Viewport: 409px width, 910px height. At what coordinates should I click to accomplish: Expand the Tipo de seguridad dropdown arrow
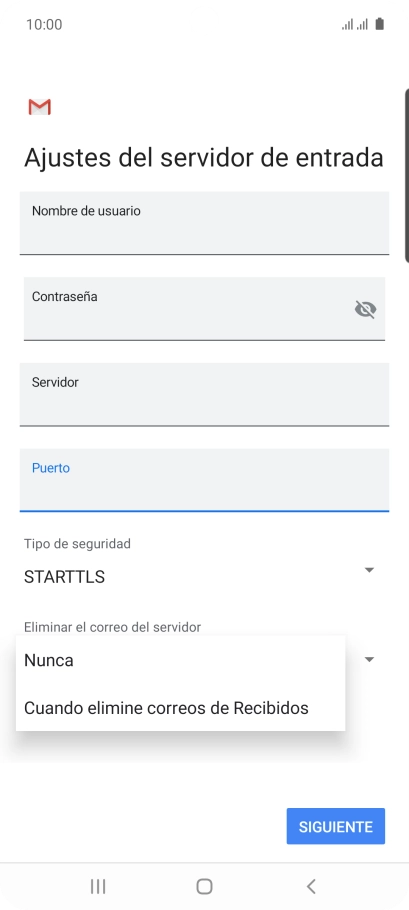click(369, 570)
